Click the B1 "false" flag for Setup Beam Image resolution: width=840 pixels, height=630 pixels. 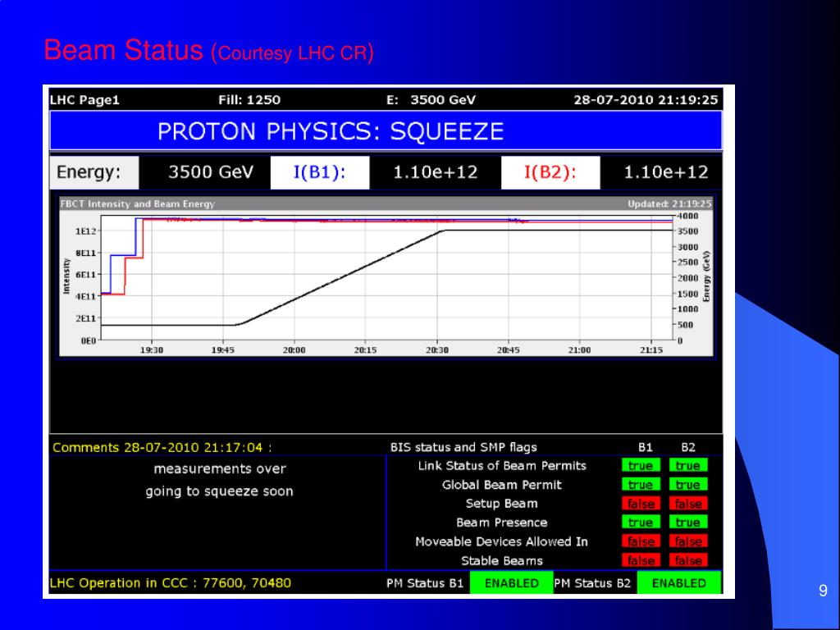pos(641,504)
